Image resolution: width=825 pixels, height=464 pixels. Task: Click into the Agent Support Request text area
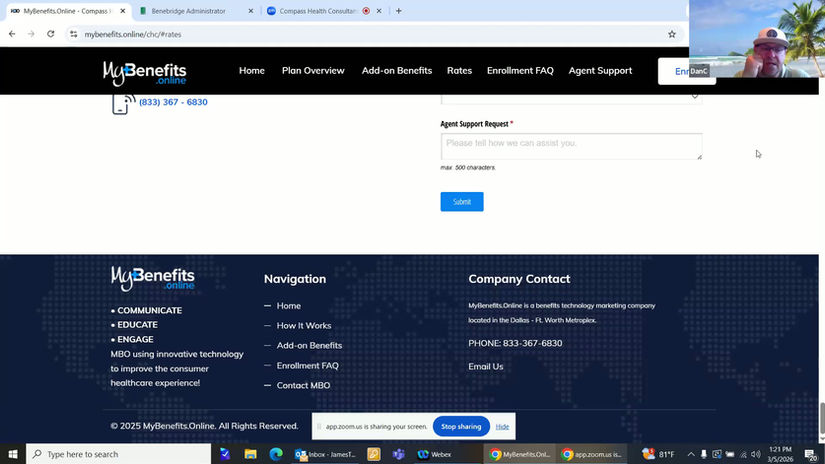tap(571, 146)
